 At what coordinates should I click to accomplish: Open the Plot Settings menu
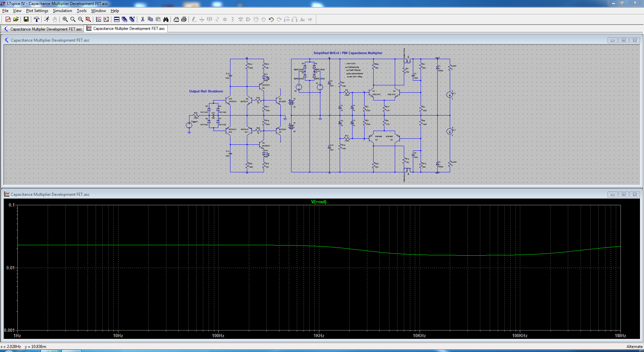37,11
